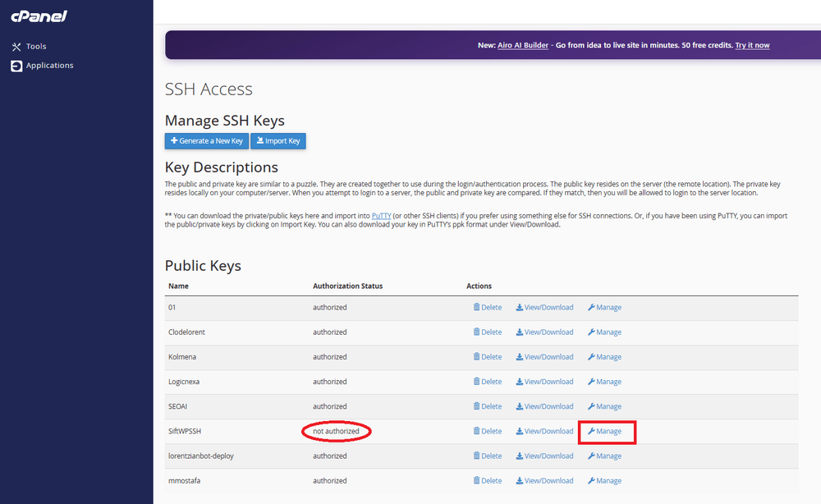The height and width of the screenshot is (504, 821).
Task: View/Download the SEOAI key
Action: (544, 406)
